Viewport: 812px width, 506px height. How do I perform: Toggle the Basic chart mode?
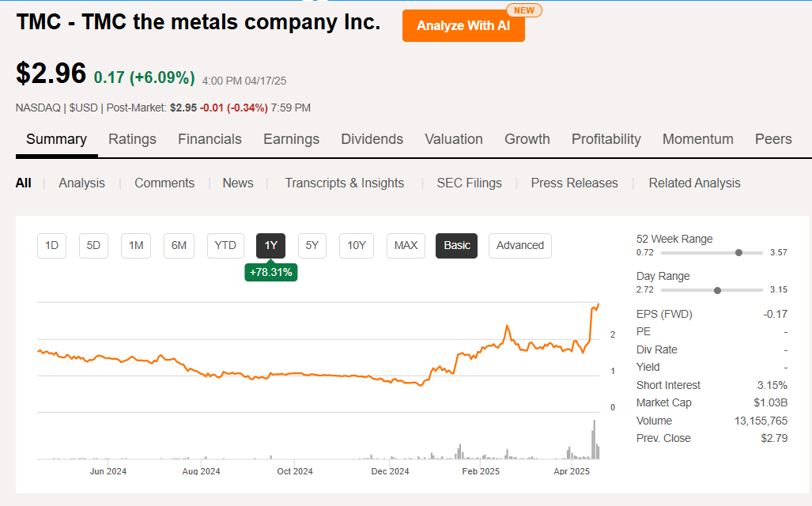pos(456,246)
